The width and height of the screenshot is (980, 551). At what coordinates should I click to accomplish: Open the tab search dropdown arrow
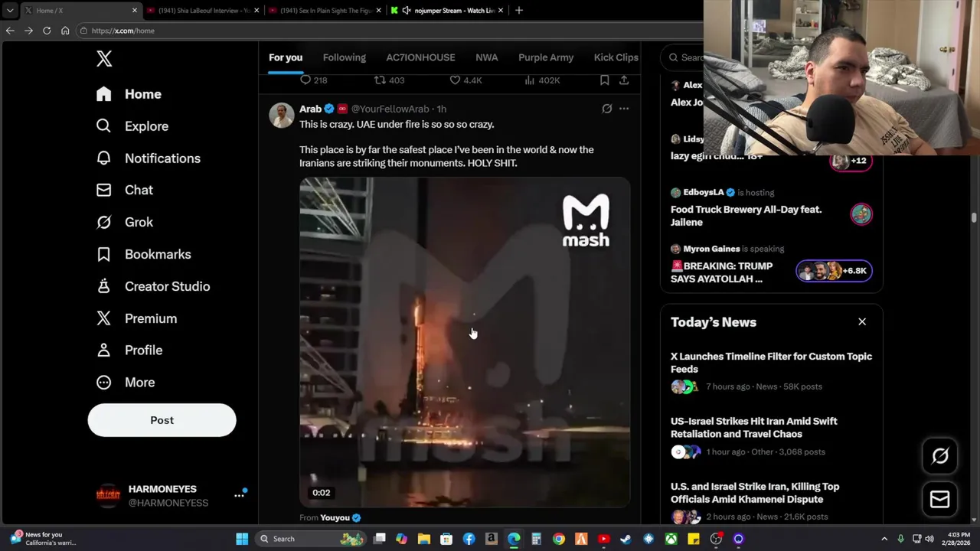click(x=9, y=11)
